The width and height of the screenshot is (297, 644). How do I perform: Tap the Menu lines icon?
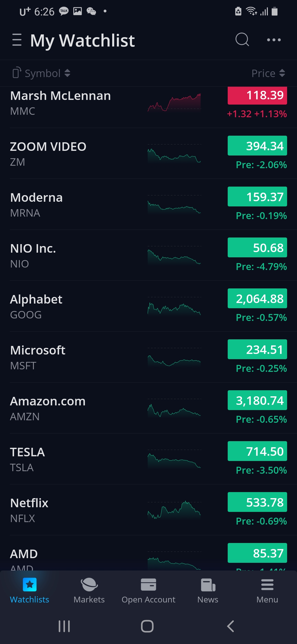pyautogui.click(x=267, y=585)
